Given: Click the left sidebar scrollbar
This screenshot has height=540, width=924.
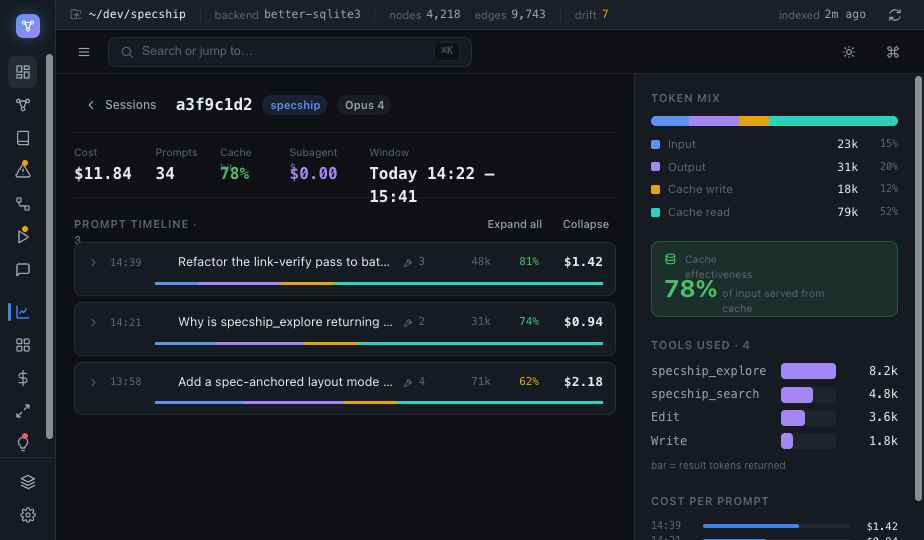Looking at the screenshot, I should (50, 246).
